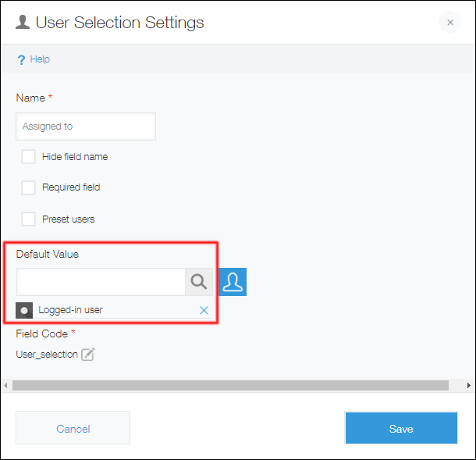Click the scrollbar right arrow

click(x=469, y=385)
